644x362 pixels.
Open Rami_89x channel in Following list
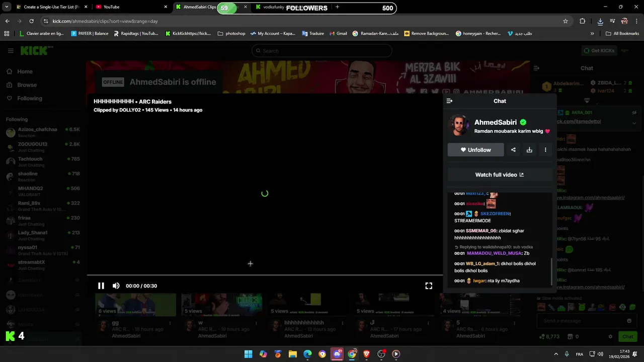pos(43,206)
